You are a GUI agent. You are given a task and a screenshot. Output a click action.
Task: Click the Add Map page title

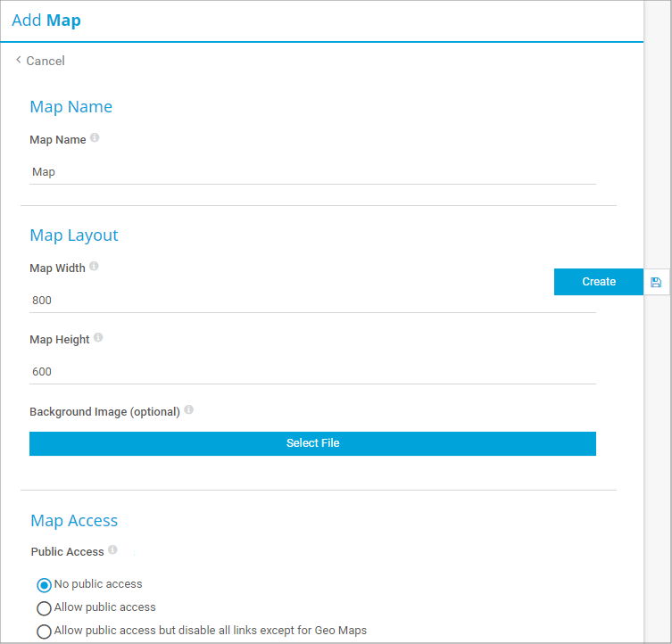point(46,20)
